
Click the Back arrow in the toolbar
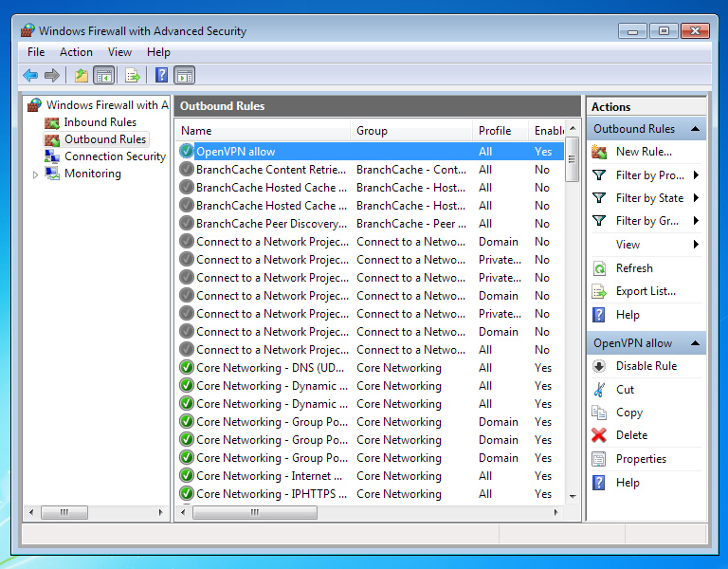coord(30,75)
